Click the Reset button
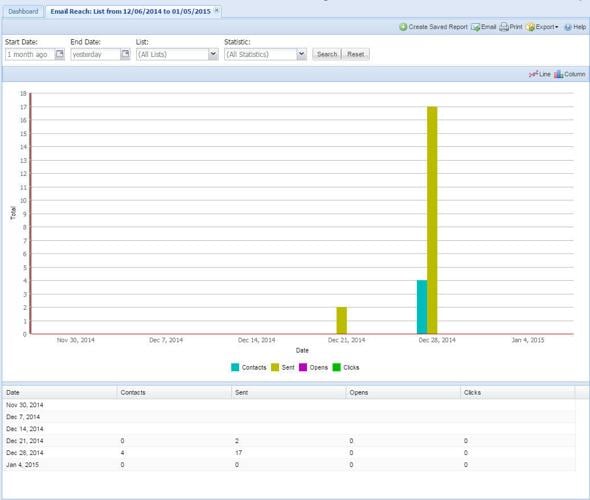The height and width of the screenshot is (500, 590). point(356,55)
